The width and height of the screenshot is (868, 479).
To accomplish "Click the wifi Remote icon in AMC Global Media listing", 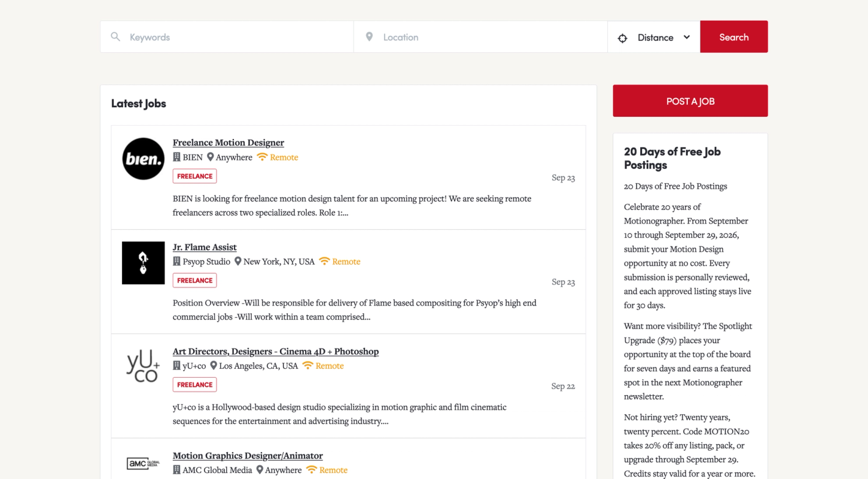I will click(311, 469).
